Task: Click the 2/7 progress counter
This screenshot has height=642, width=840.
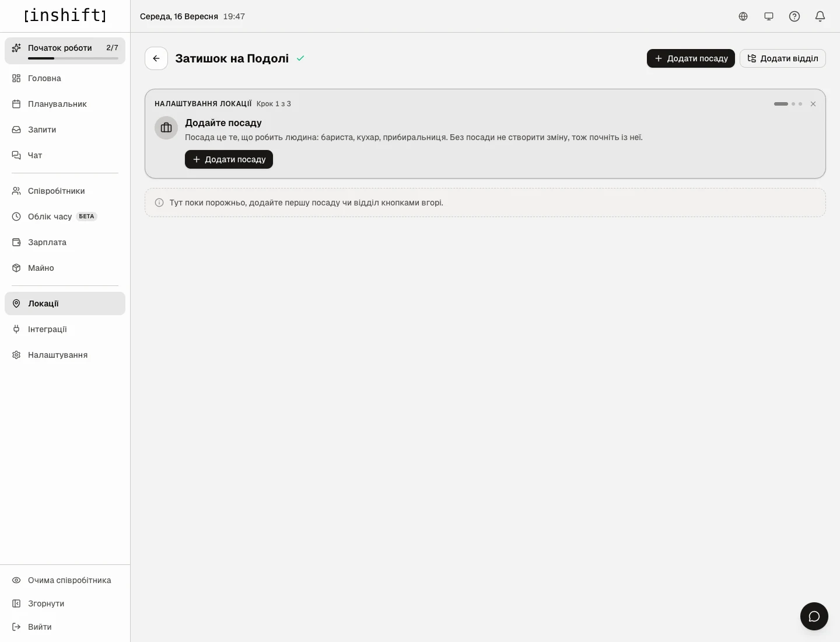Action: click(112, 48)
